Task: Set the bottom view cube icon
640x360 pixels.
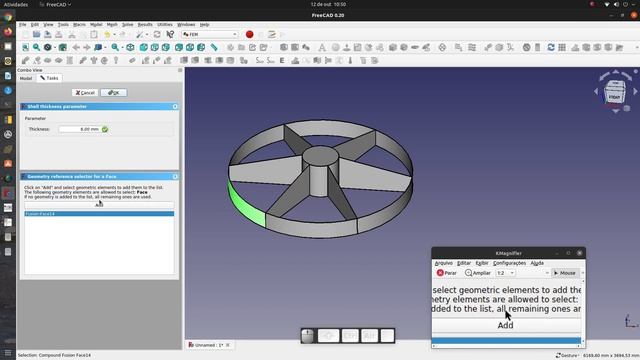Action: pos(190,48)
